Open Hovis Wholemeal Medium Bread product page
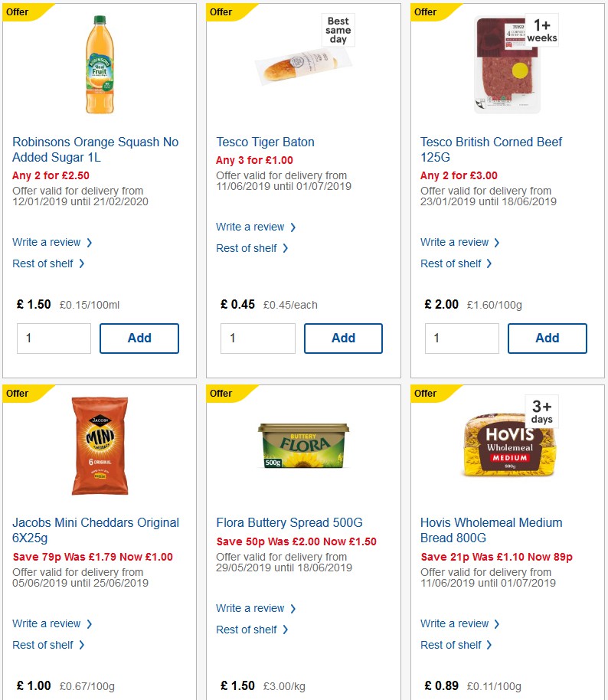 [x=491, y=530]
